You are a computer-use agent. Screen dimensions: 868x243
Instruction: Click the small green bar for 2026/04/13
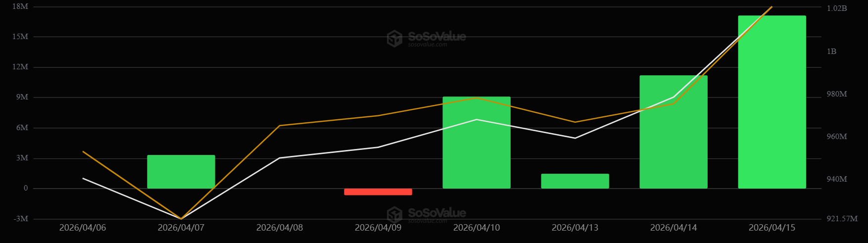575,181
